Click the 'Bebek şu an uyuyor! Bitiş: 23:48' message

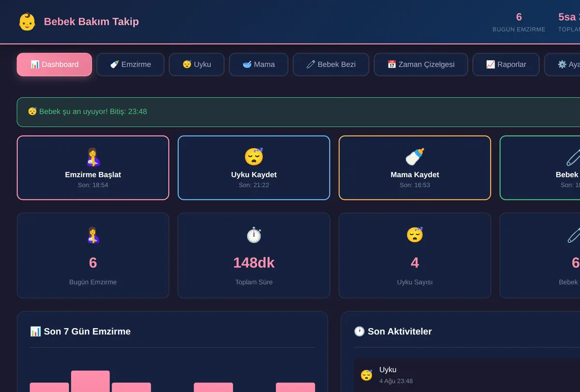[93, 112]
